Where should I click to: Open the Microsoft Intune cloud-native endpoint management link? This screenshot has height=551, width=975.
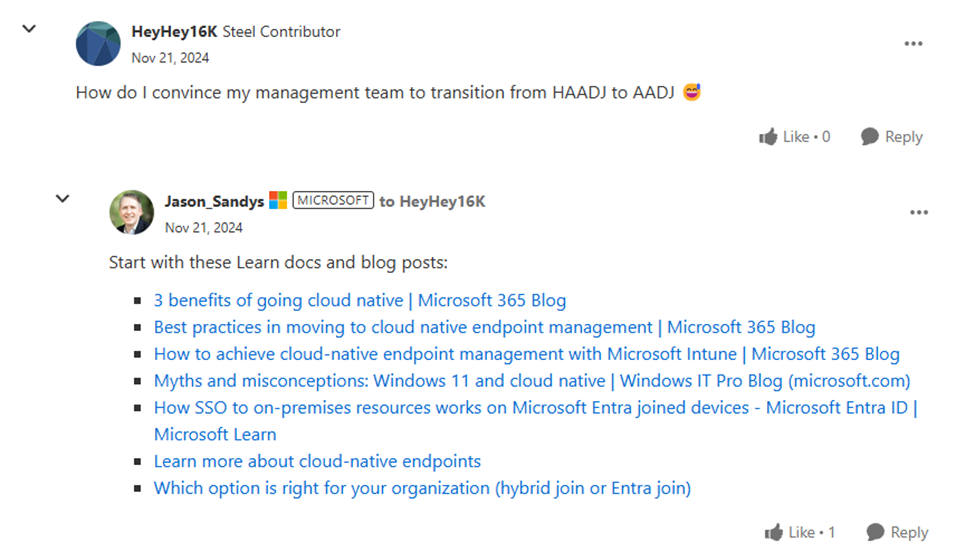[x=526, y=354]
